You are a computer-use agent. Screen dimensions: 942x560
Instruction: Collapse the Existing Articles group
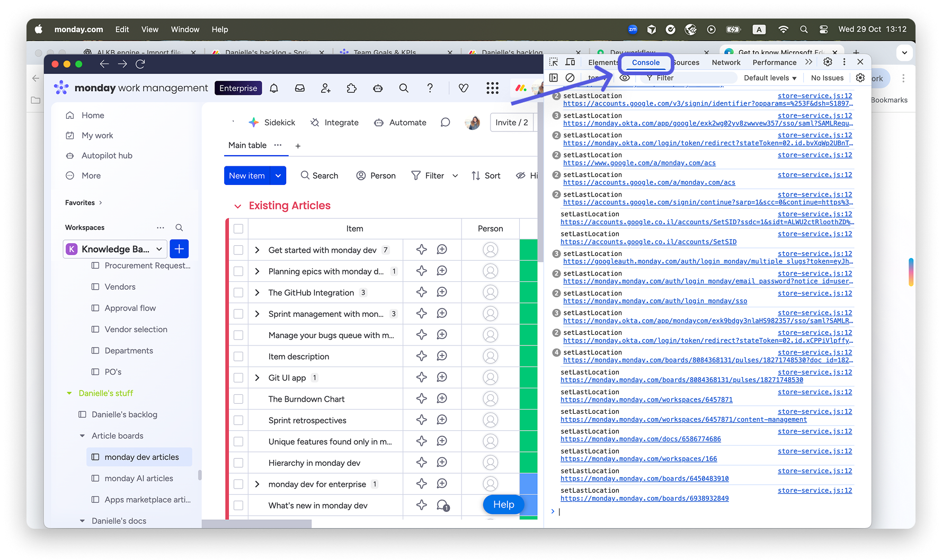click(x=238, y=206)
